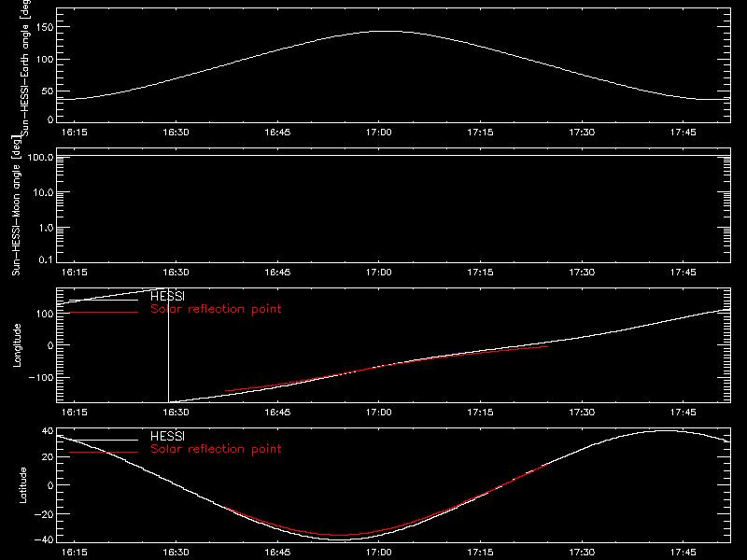
Task: Click 16:15 time label under Latitude plot
Action: tap(75, 553)
